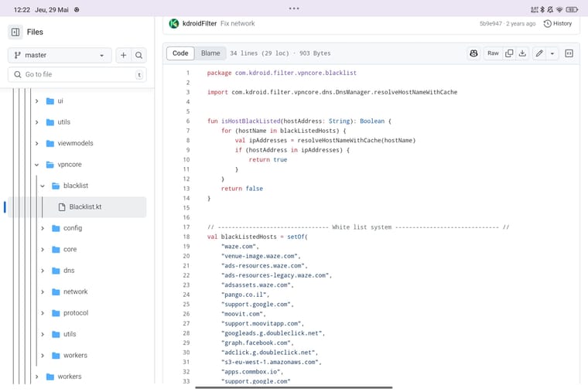Expand the protocol folder chevron
Screen dimensions: 588x392
click(43, 313)
